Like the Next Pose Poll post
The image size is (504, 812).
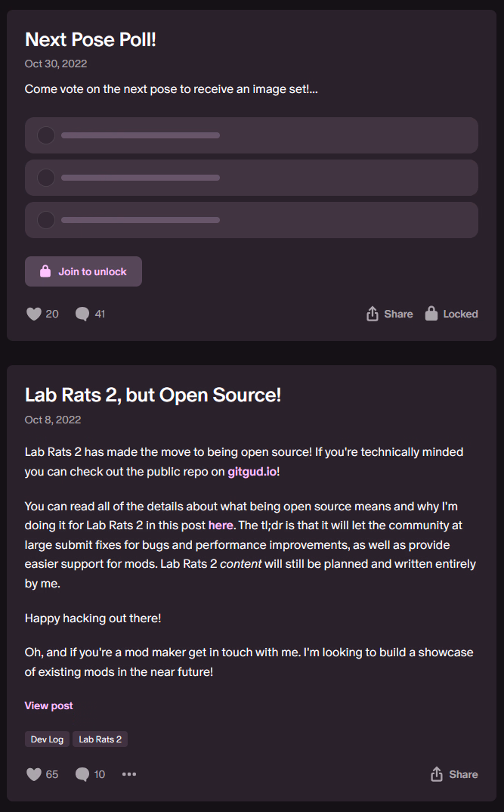(x=34, y=314)
